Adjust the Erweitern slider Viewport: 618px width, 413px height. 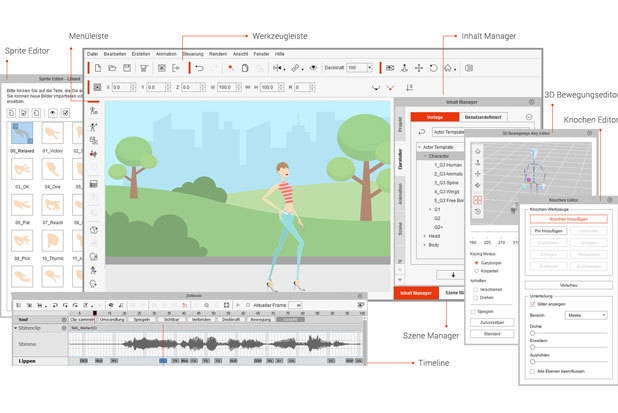click(532, 347)
